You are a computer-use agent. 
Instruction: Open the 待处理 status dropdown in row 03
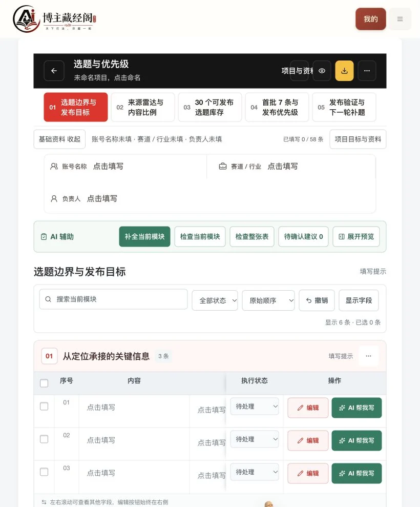point(255,473)
